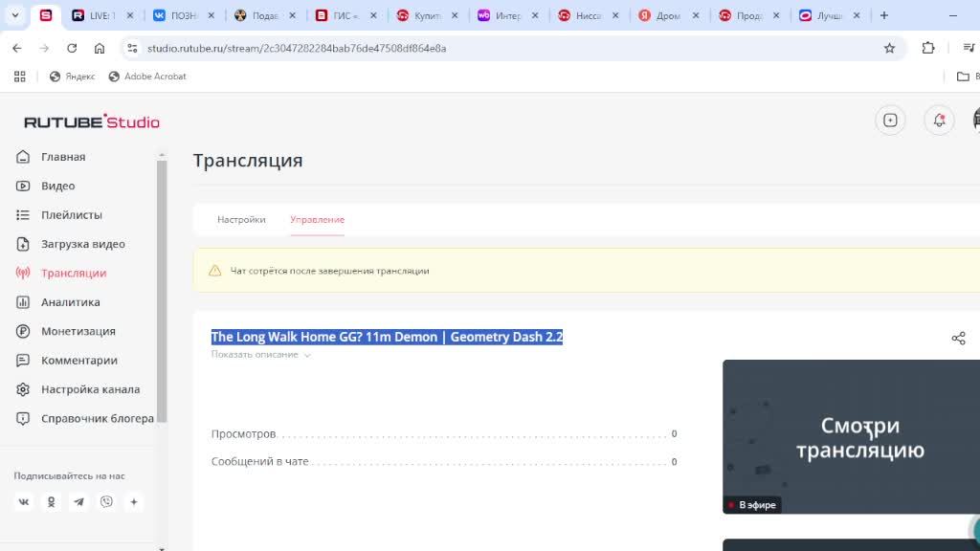Click the sidebar vertical scrollbar
The image size is (980, 551).
162,291
